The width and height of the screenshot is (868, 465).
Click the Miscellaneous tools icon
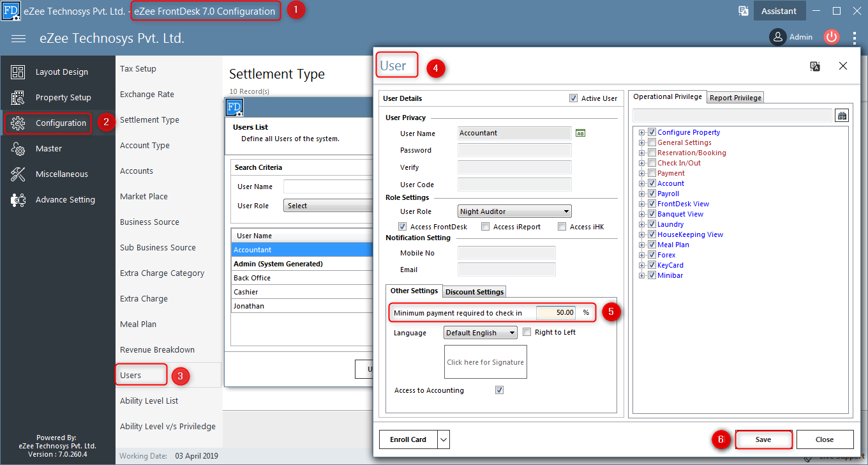coord(18,174)
